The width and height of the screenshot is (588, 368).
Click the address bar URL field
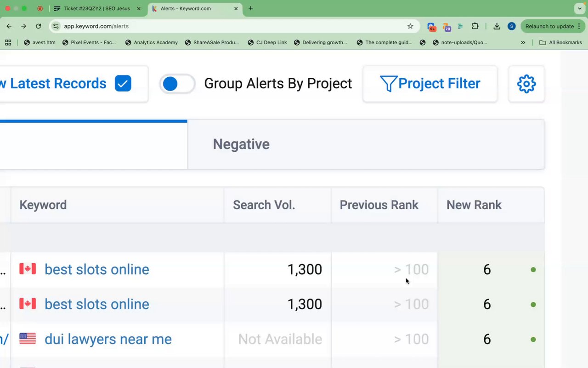click(230, 26)
